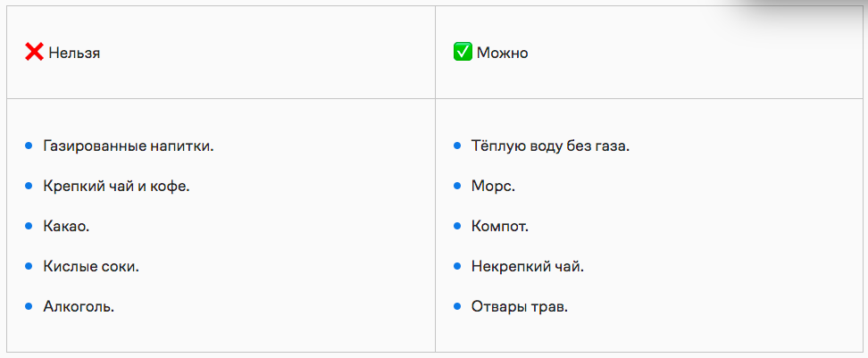Click the bullet before Алкоголь
Screen dimensions: 868x358
(29, 306)
